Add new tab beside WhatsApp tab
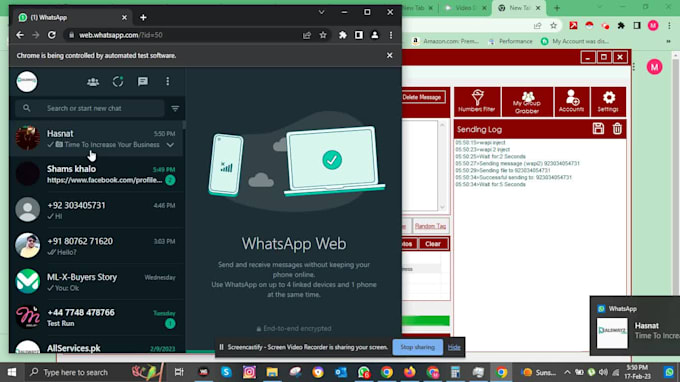Screen dimensions: 680x382 [143, 18]
